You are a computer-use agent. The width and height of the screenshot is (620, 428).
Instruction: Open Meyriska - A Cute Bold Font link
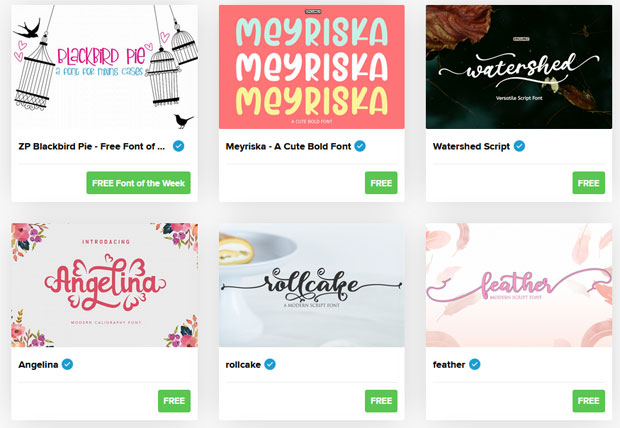click(x=288, y=146)
